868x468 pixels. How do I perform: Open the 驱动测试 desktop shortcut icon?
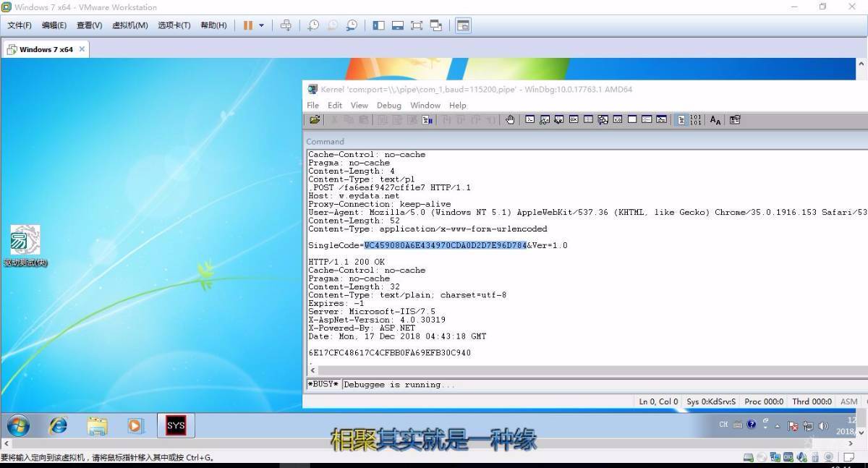tap(25, 246)
